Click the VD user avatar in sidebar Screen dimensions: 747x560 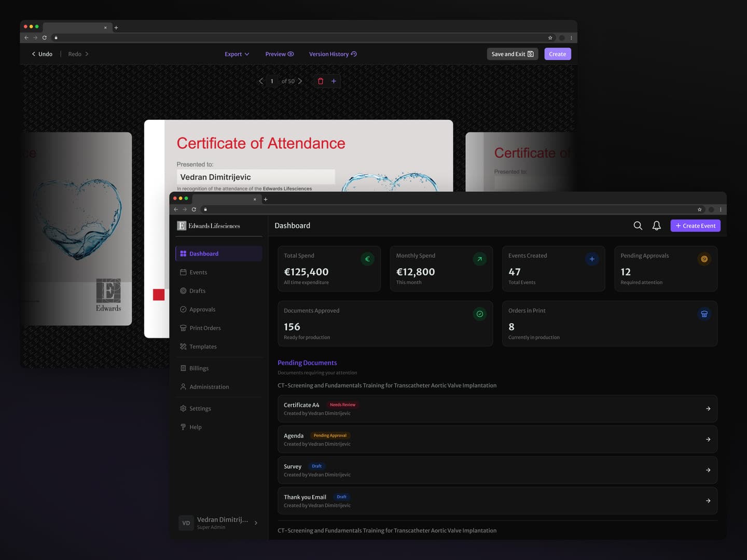click(186, 523)
